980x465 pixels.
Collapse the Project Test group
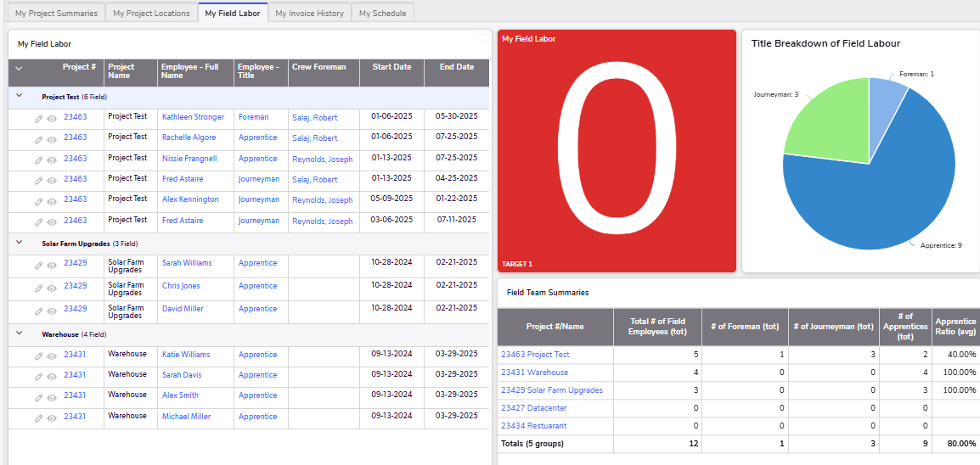[x=20, y=97]
